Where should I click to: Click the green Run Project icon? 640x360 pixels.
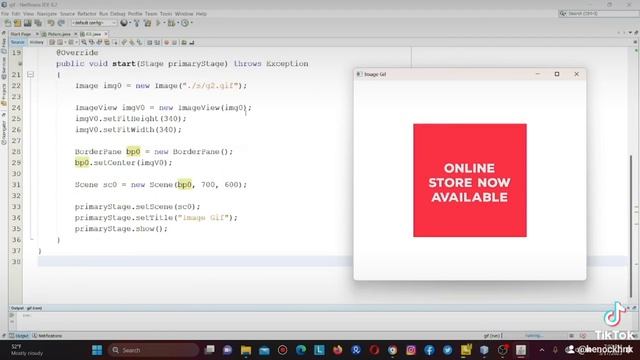[x=158, y=23]
